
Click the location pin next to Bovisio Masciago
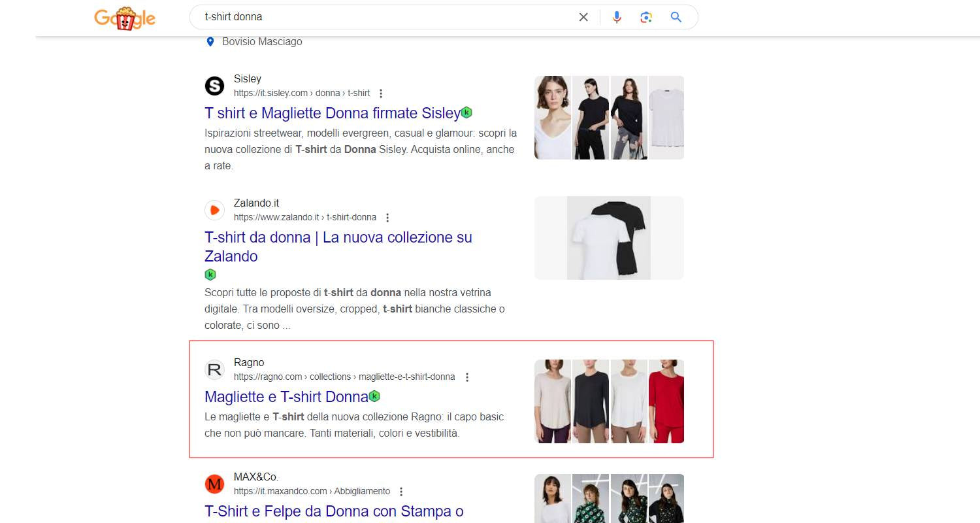click(210, 42)
